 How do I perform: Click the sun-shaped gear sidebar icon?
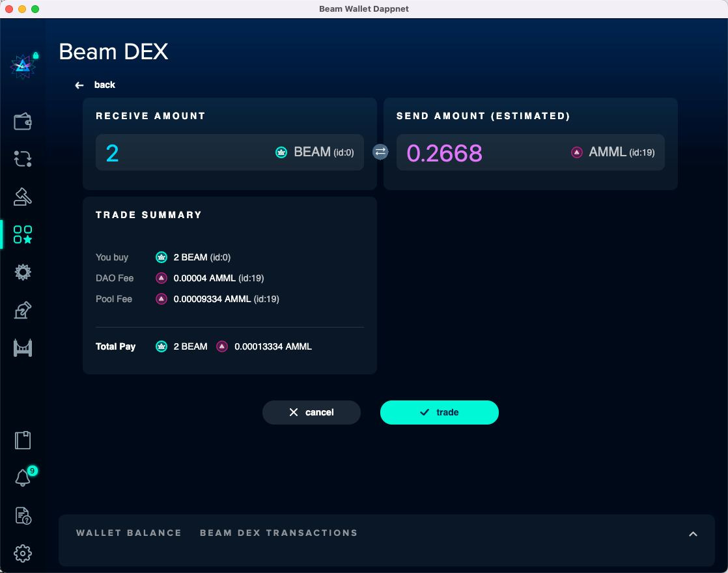(x=22, y=272)
